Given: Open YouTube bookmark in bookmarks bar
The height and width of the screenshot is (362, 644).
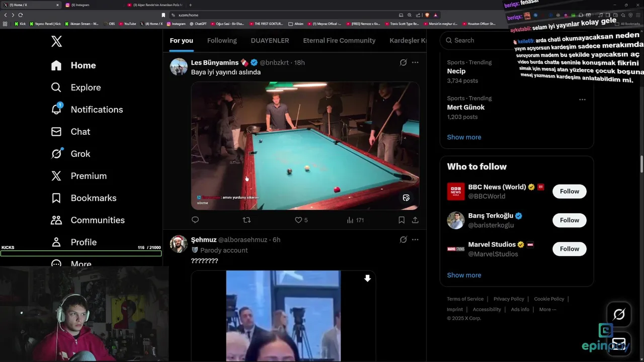Looking at the screenshot, I should [x=128, y=24].
